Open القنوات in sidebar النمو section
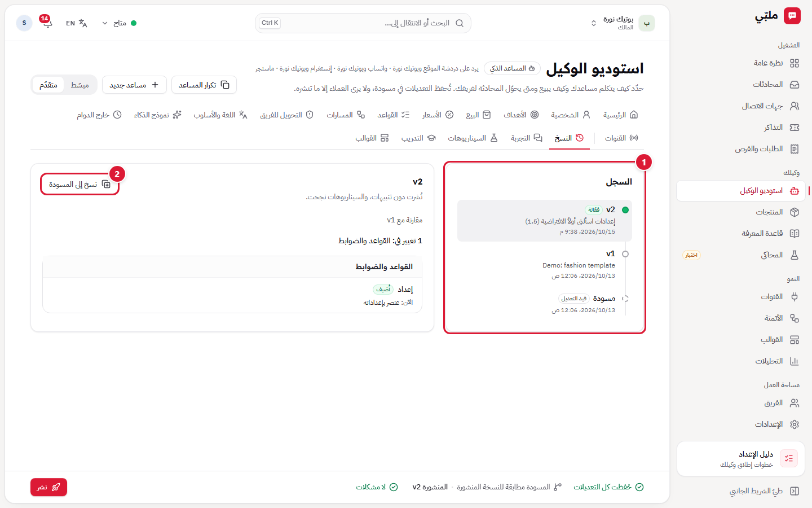 click(x=740, y=297)
